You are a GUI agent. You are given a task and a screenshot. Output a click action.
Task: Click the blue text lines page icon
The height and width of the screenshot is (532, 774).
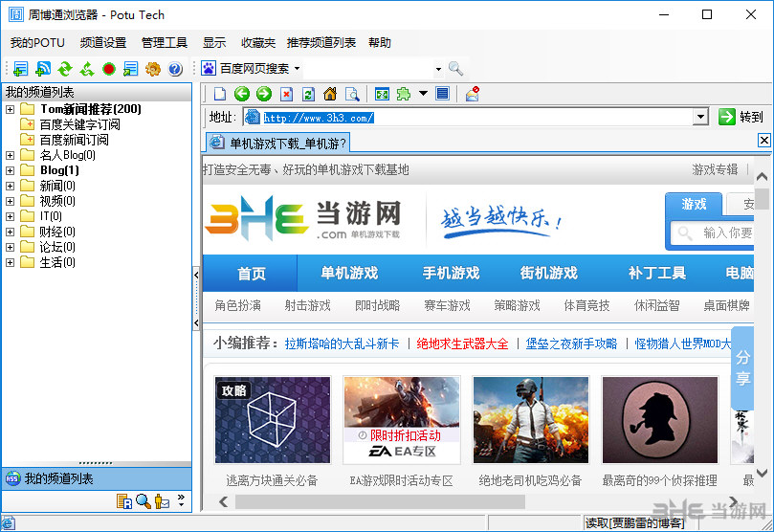coord(442,93)
